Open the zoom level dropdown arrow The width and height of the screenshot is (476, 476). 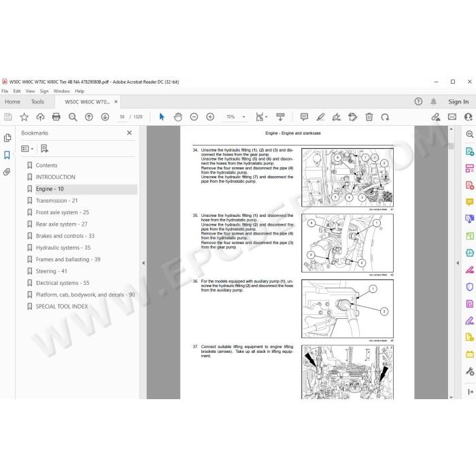coord(243,117)
